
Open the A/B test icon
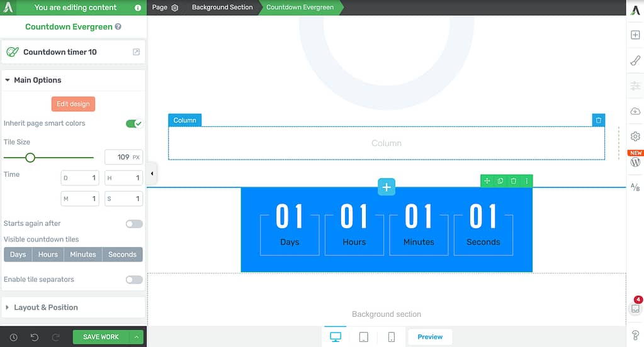coord(635,187)
